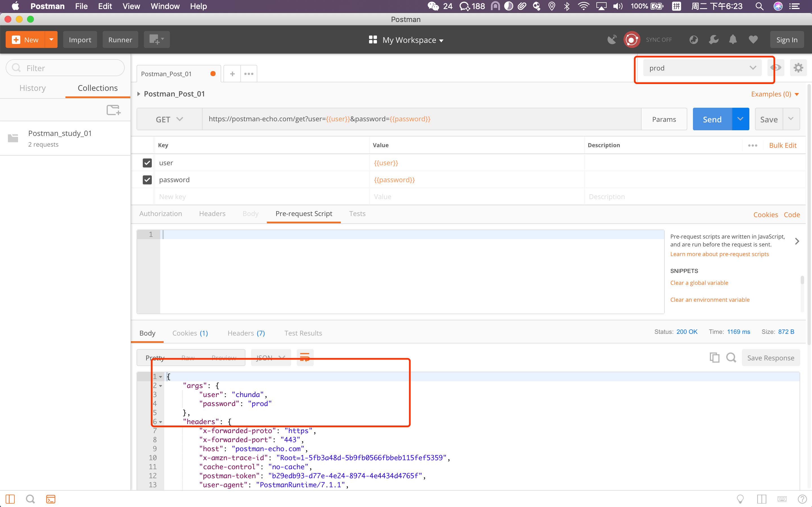
Task: Open the New button dropdown arrow
Action: pos(51,39)
